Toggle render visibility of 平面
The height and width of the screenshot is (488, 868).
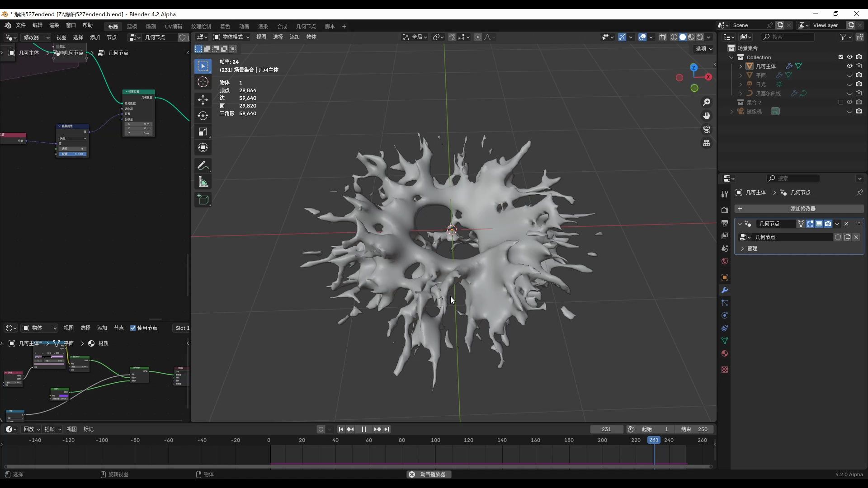859,75
